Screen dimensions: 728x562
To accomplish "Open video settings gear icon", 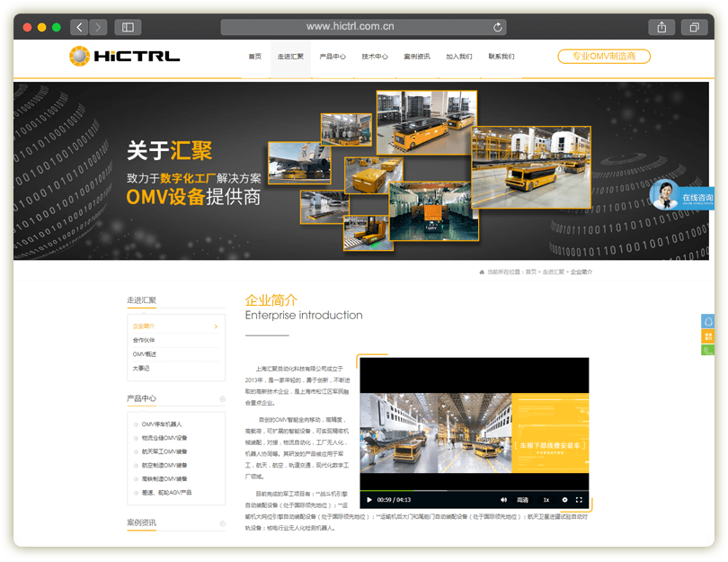I will pos(564,499).
